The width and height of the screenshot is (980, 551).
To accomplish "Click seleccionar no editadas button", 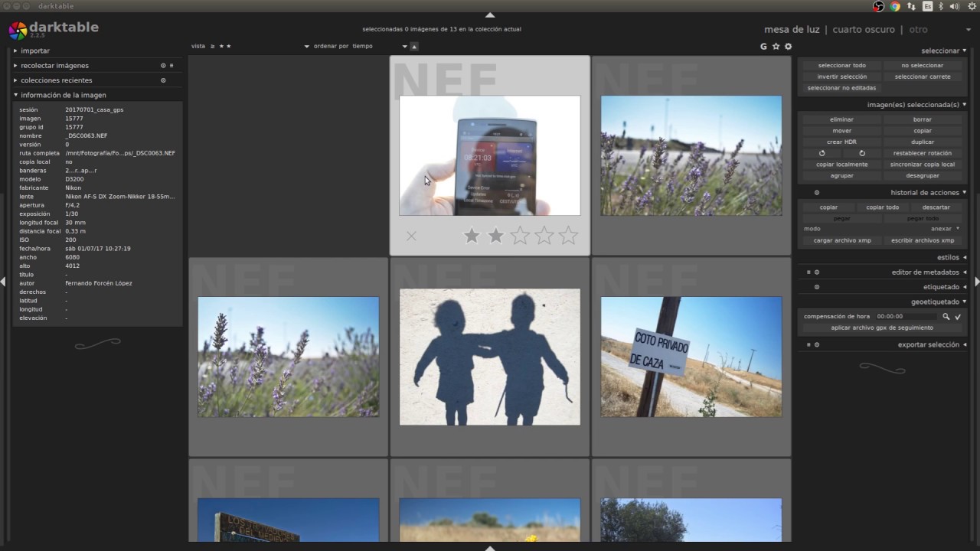I will pyautogui.click(x=841, y=88).
